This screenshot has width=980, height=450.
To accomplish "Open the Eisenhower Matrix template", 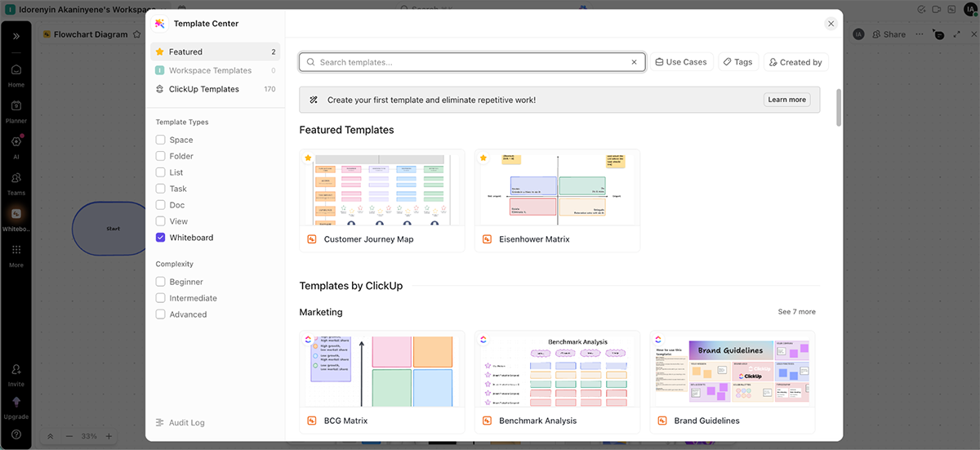I will coord(557,200).
